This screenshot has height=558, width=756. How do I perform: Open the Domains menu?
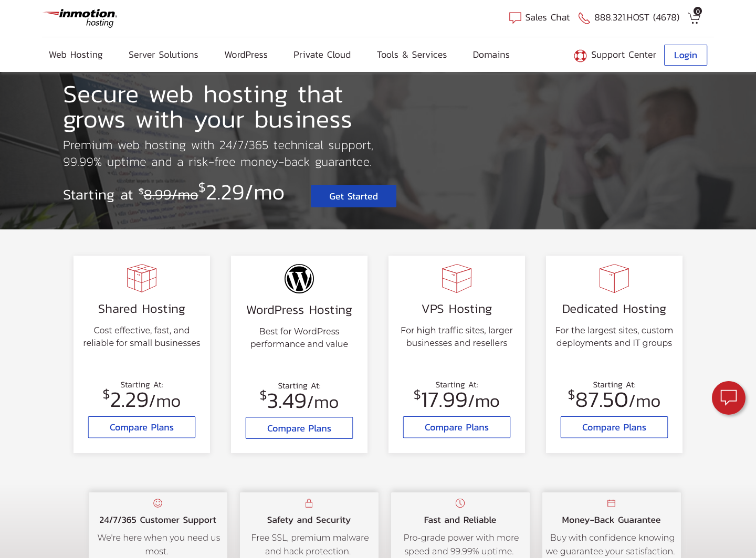pos(491,55)
